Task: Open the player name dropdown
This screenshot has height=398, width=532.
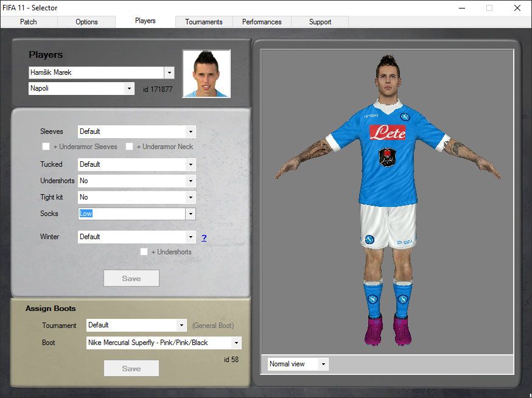Action: coord(169,73)
